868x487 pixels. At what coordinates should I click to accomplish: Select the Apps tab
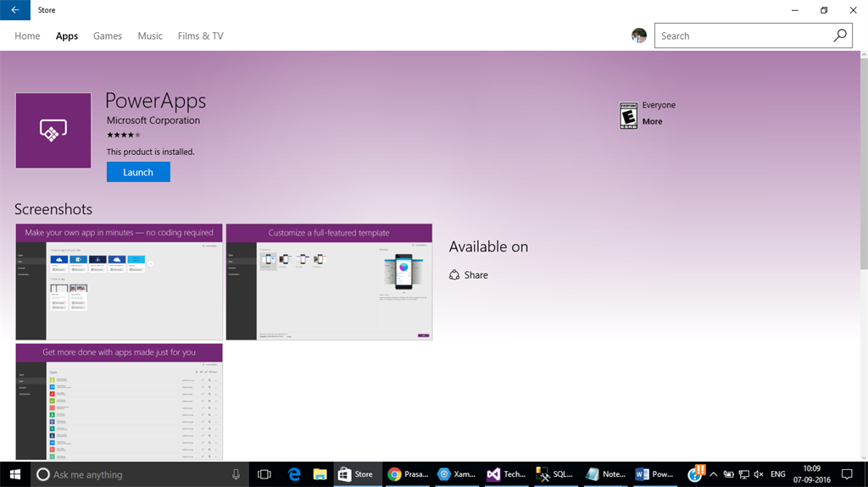(67, 36)
